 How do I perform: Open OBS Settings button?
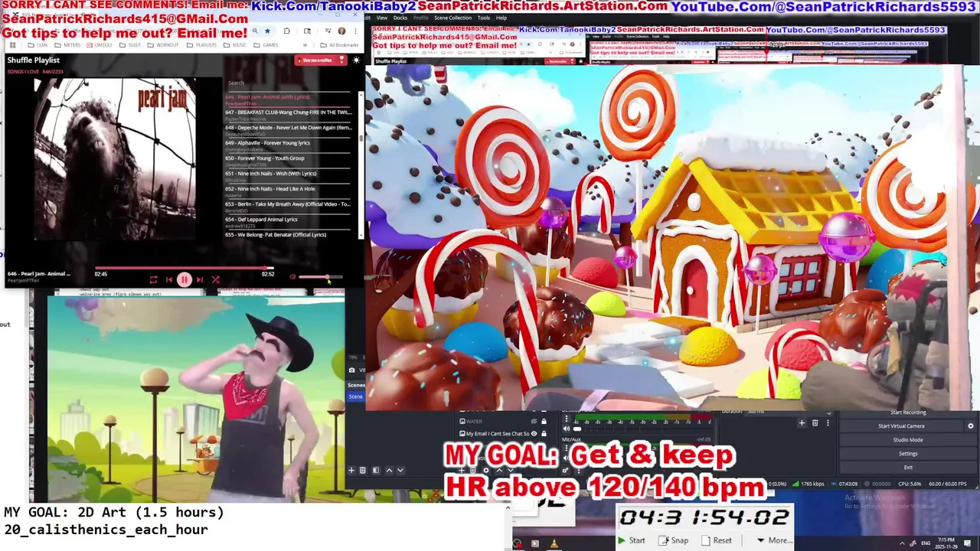click(908, 454)
